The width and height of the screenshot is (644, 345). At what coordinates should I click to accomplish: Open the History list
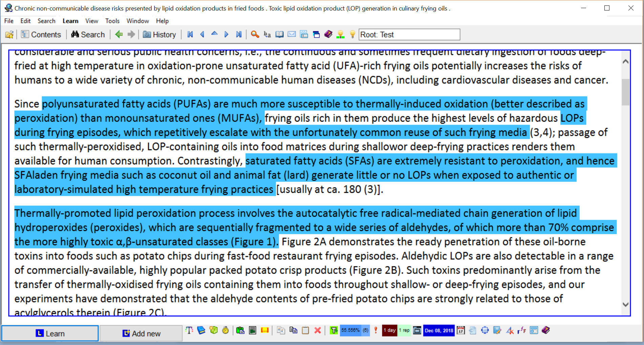(x=159, y=35)
